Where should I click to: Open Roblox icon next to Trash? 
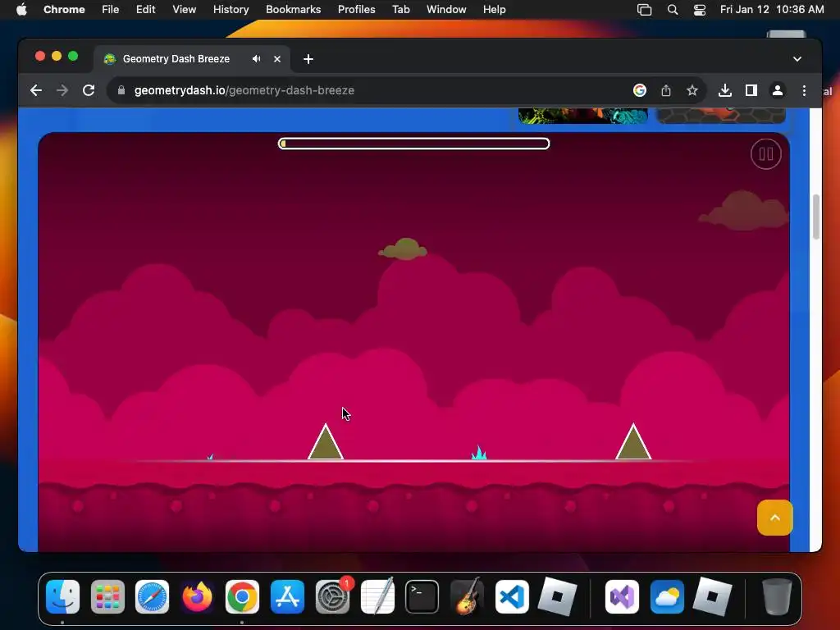pyautogui.click(x=712, y=597)
